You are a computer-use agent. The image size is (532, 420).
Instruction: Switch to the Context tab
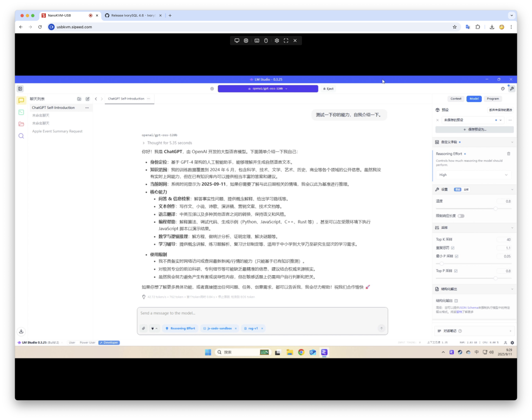click(456, 99)
